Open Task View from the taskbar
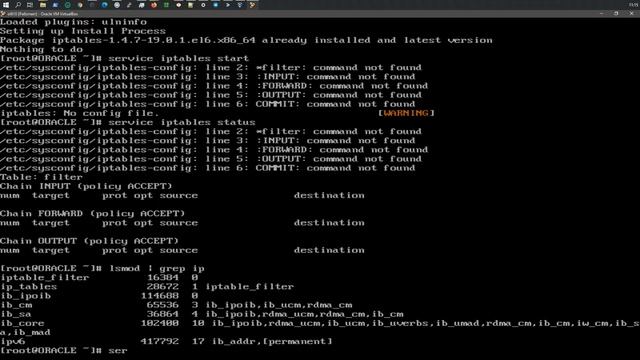The height and width of the screenshot is (360, 640). 30,5
